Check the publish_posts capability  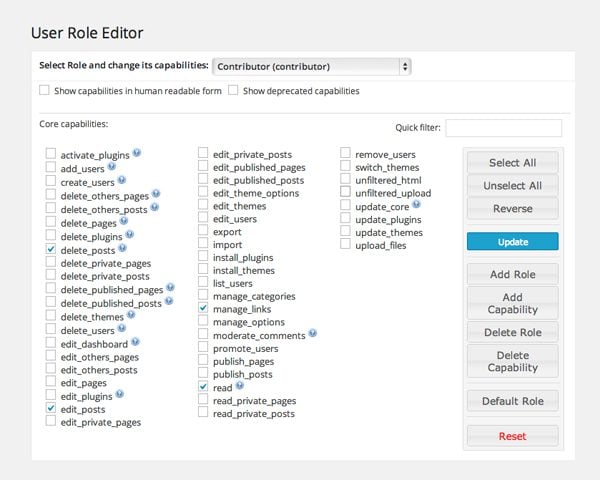click(x=203, y=373)
